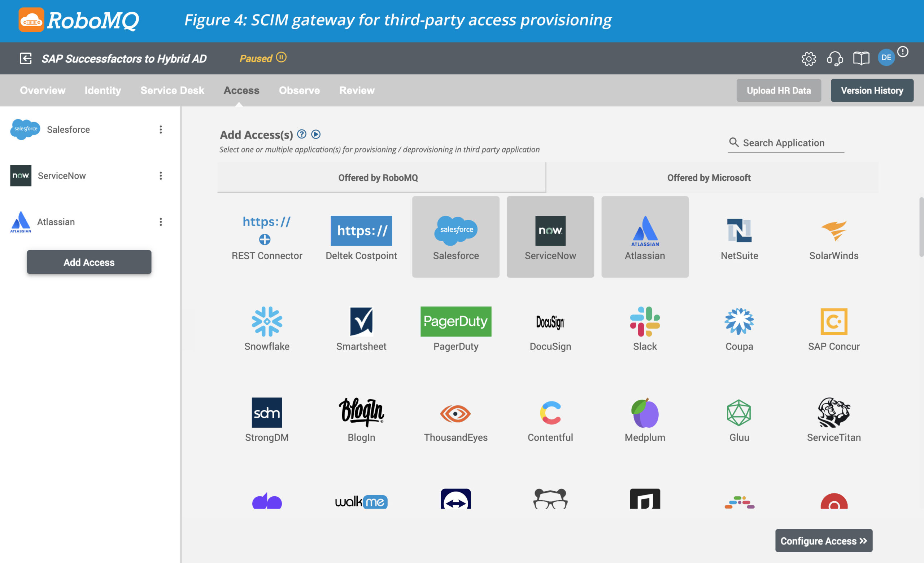This screenshot has height=563, width=924.
Task: Open Version History
Action: tap(872, 90)
